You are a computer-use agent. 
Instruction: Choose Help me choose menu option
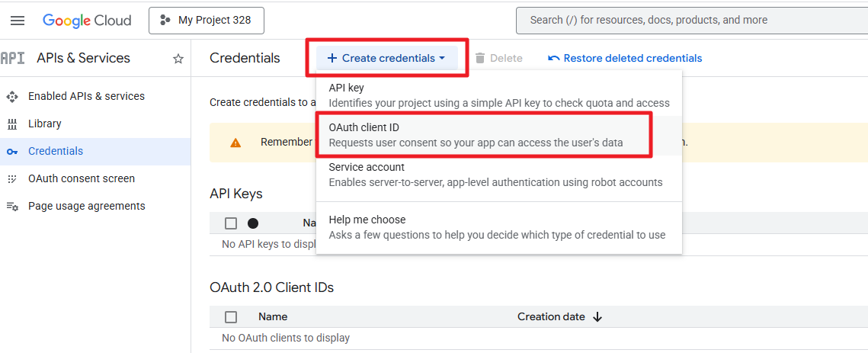coord(498,227)
